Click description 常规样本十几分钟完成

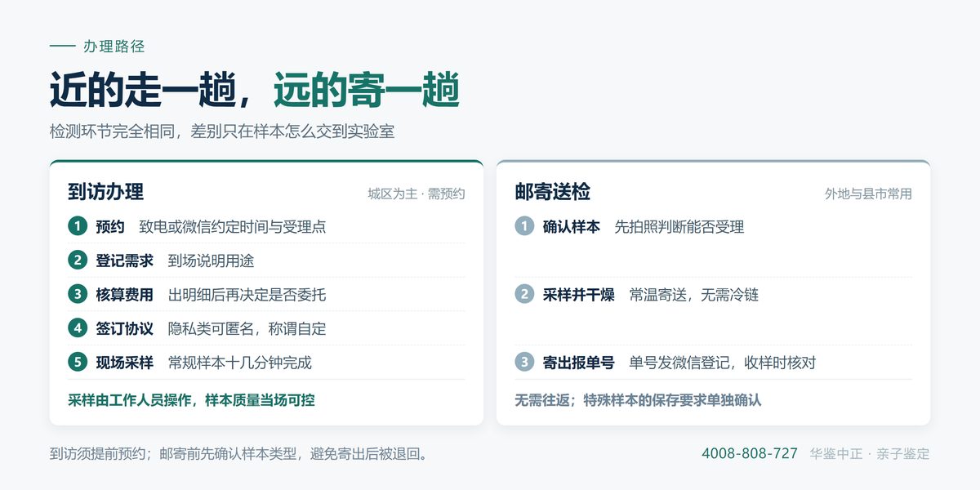coord(240,363)
